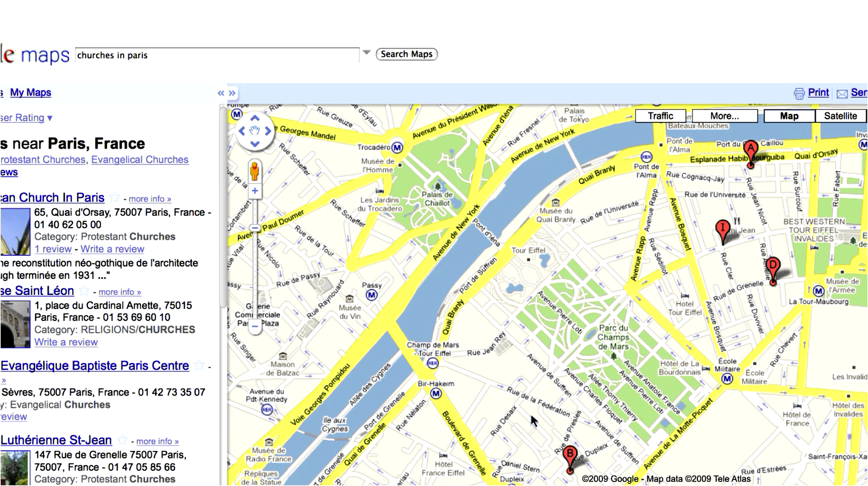
Task: Toggle the Traffic overlay
Action: 661,116
